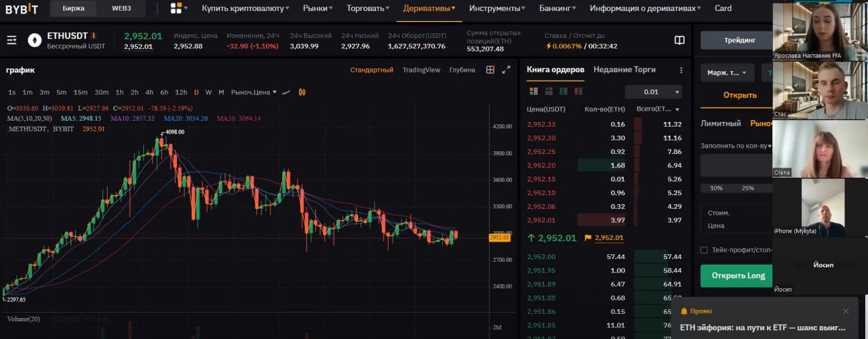Select the TradingView chart tab
Image resolution: width=868 pixels, height=339 pixels.
tap(421, 70)
